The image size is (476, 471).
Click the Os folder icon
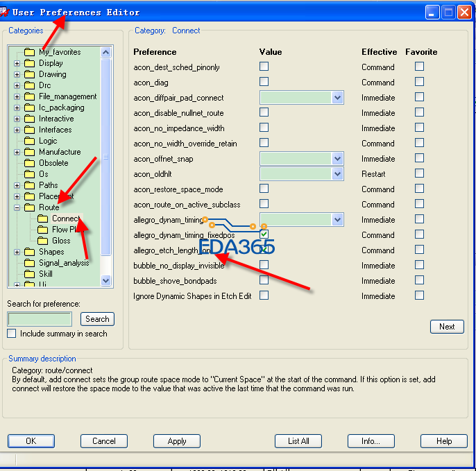click(x=29, y=174)
